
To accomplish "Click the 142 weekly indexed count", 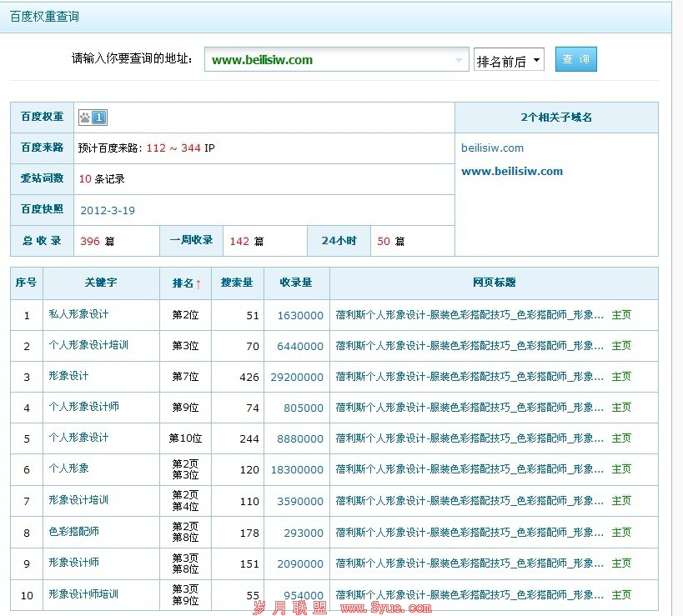I will 239,241.
